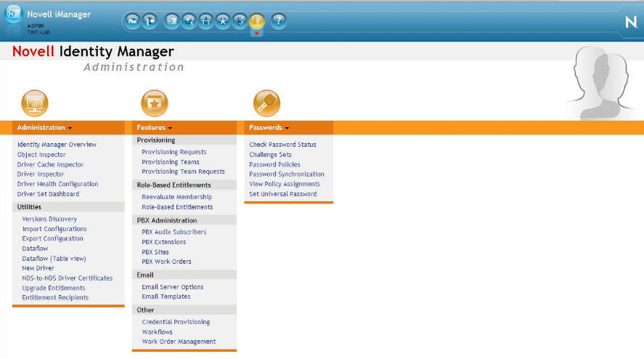Open Versions Discovery utility

click(49, 219)
